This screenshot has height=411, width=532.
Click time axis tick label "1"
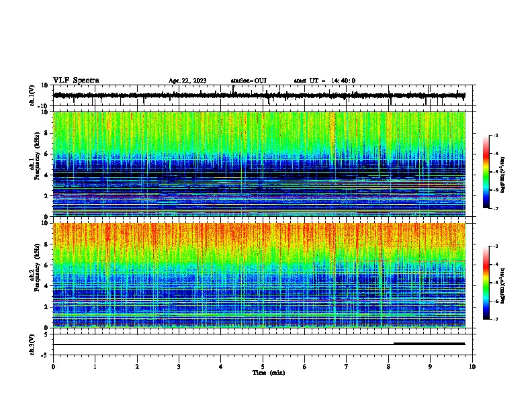[x=95, y=367]
